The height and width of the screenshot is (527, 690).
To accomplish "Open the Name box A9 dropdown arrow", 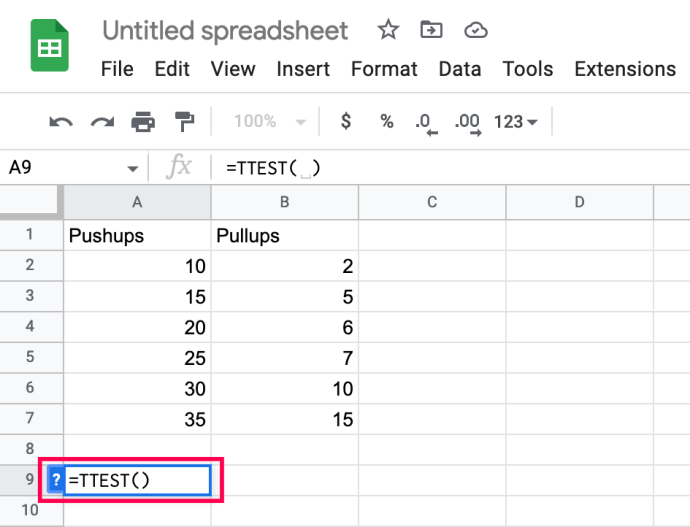I will tap(132, 169).
